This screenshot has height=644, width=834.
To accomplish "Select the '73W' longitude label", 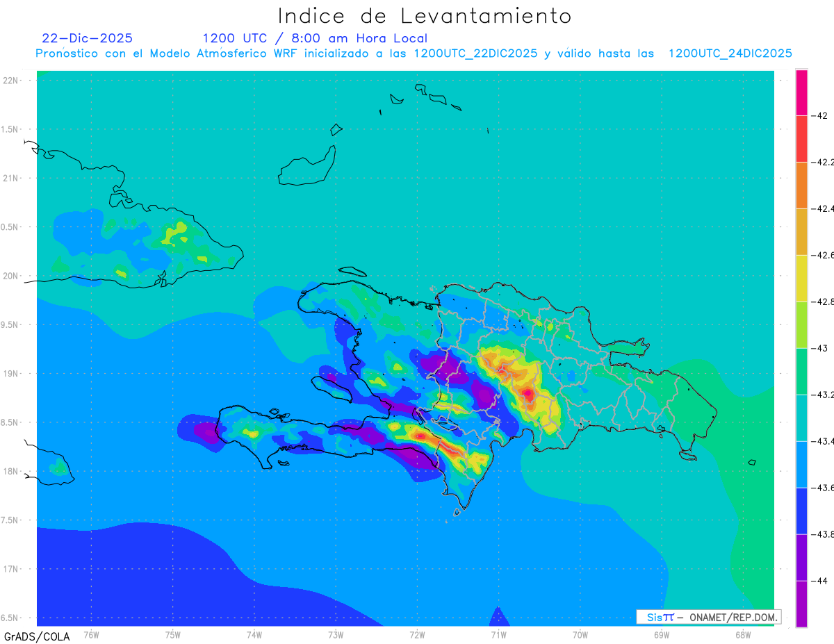I will click(336, 634).
